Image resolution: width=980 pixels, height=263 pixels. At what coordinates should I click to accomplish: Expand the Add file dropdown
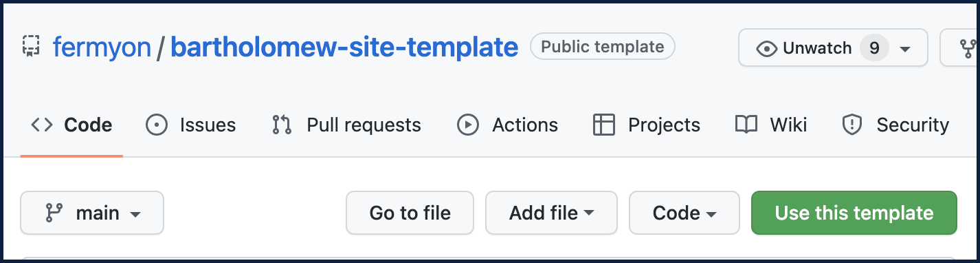[x=551, y=213]
